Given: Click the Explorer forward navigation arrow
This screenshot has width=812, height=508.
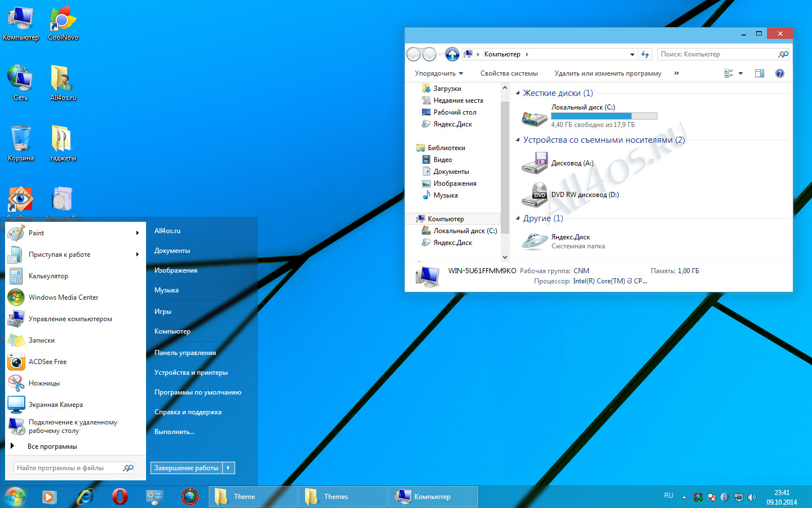Looking at the screenshot, I should (x=429, y=54).
